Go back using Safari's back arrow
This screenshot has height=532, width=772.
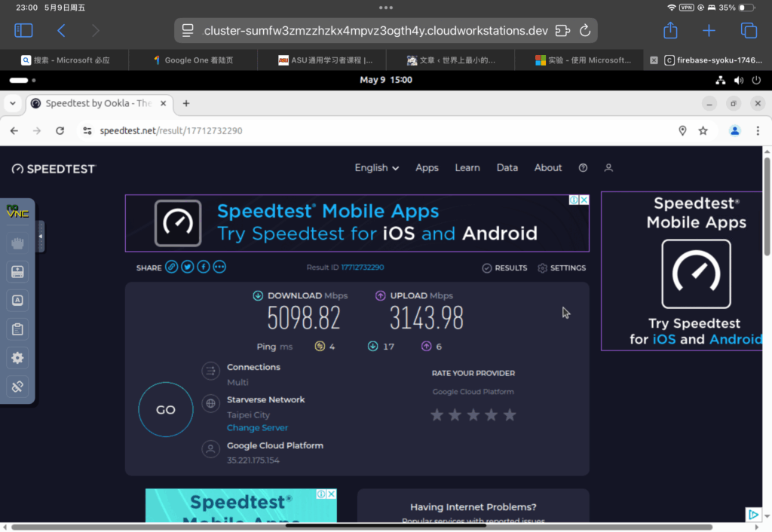(61, 30)
